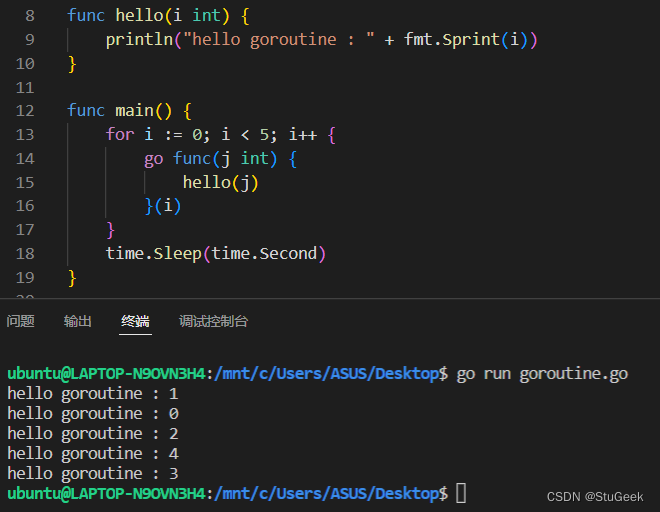This screenshot has height=512, width=660.
Task: Open the 输出 panel tab
Action: pyautogui.click(x=77, y=321)
